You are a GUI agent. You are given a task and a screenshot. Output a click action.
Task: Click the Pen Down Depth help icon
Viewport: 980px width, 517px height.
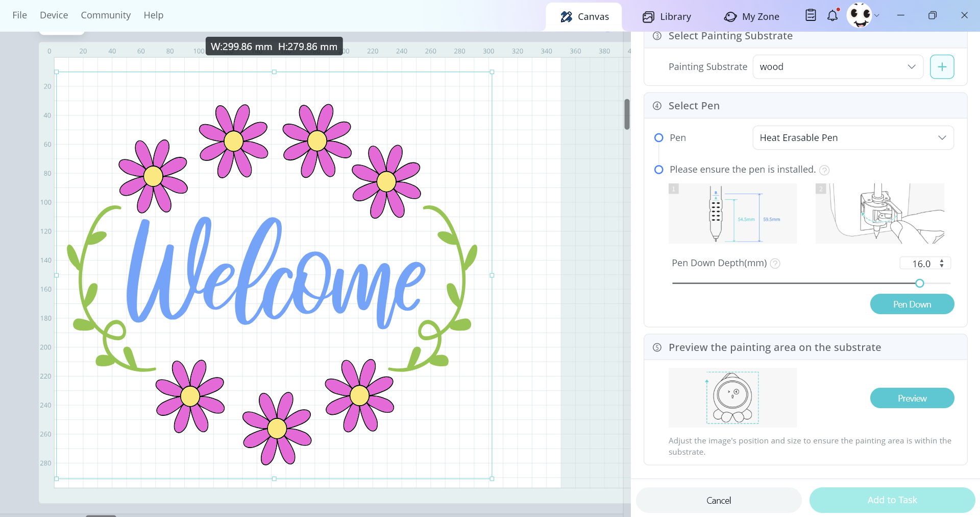pos(775,264)
